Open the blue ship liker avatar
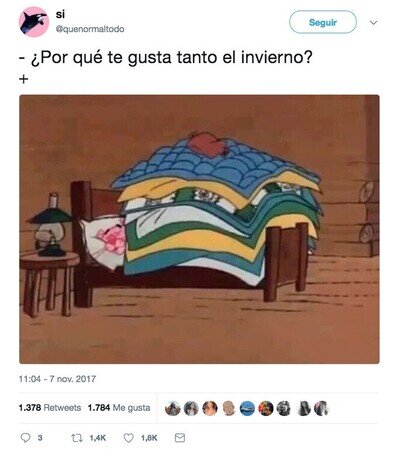This screenshot has width=400, height=454. 247,408
